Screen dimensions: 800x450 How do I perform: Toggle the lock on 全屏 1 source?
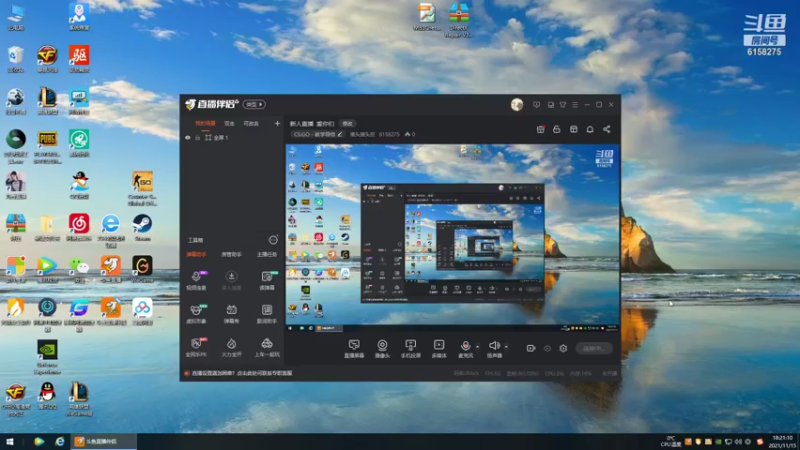(x=197, y=138)
